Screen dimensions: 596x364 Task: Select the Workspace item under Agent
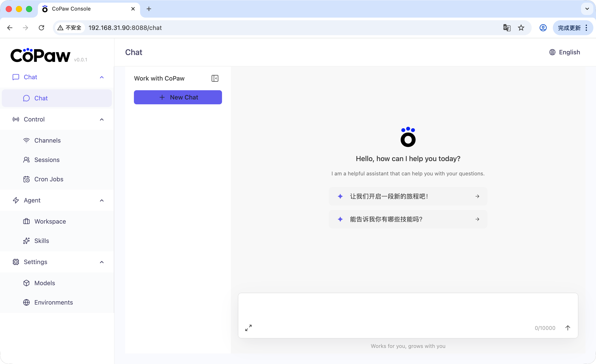[x=50, y=221]
